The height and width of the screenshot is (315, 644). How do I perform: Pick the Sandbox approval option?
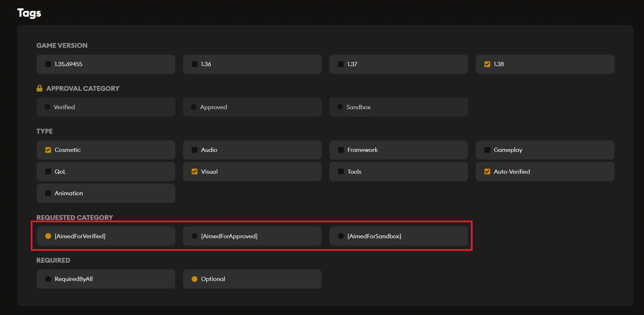pos(340,107)
